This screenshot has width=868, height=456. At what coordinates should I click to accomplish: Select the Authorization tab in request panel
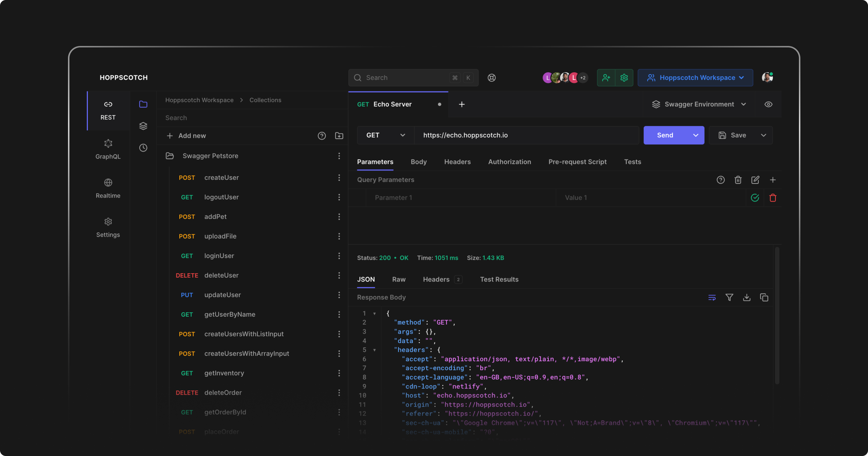pyautogui.click(x=509, y=161)
